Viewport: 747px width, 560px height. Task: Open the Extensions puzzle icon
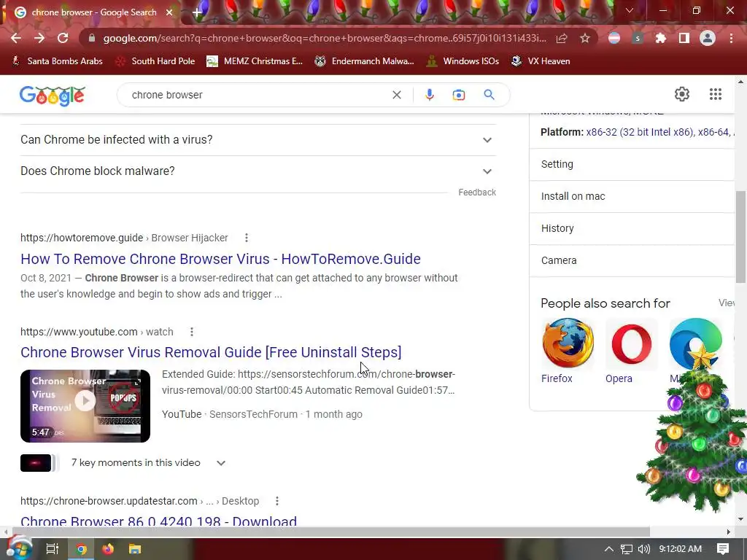click(x=660, y=38)
